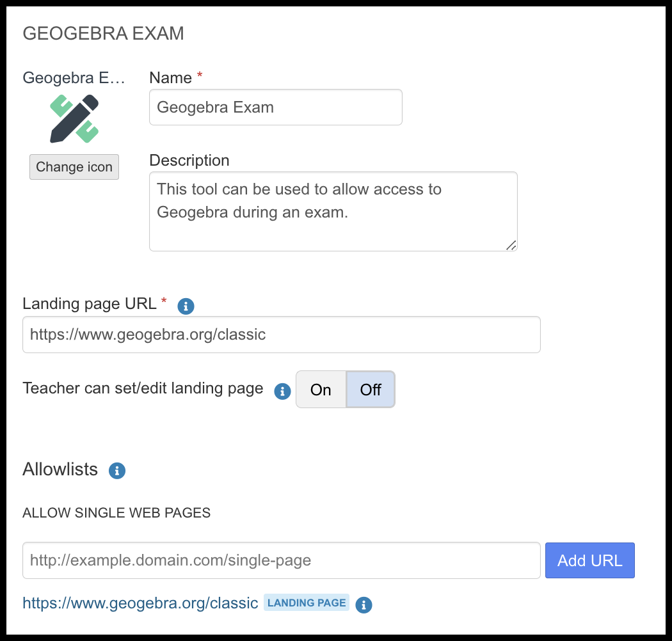Select the Landing page URL text field
Screen dimensions: 672x641
pos(282,334)
